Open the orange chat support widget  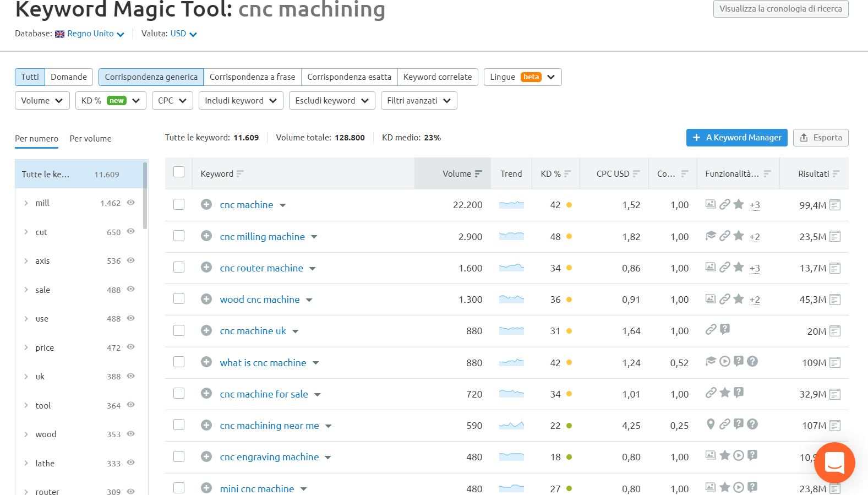tap(834, 463)
